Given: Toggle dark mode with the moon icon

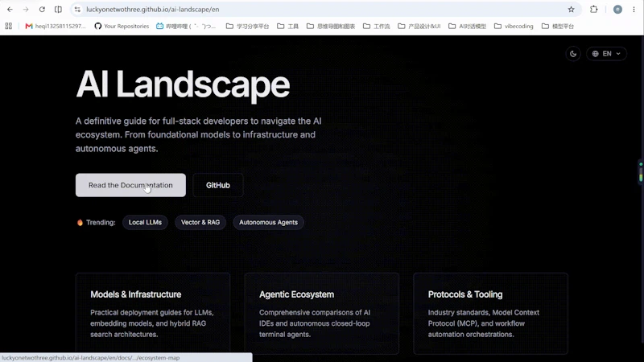Looking at the screenshot, I should coord(573,54).
